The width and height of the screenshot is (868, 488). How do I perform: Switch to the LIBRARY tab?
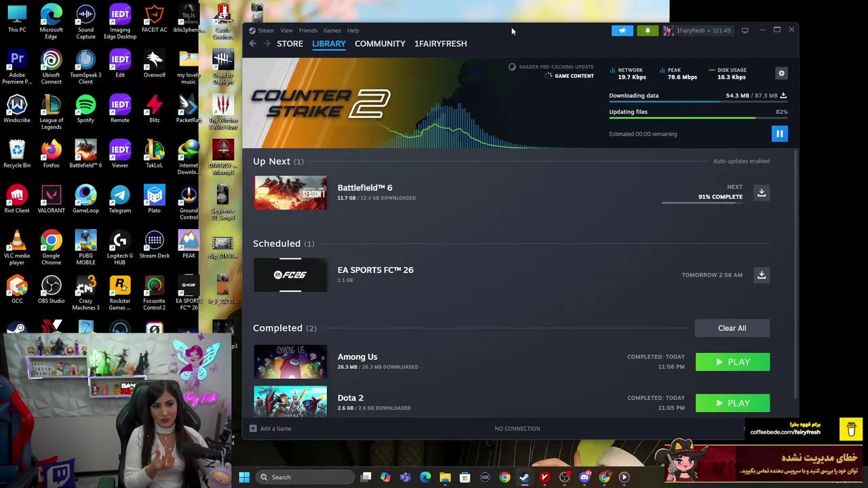[x=329, y=43]
